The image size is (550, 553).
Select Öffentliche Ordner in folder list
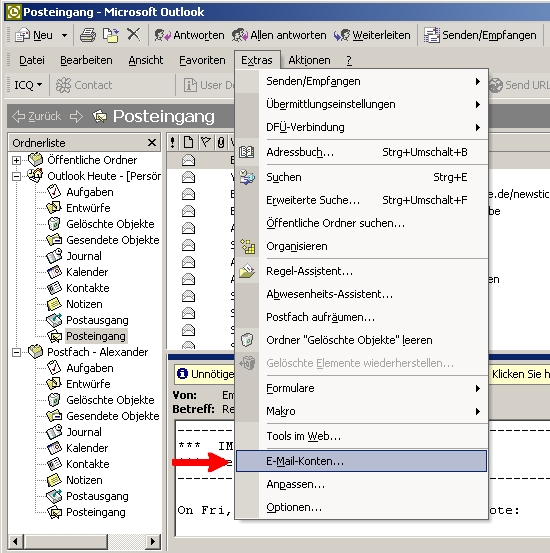click(92, 160)
